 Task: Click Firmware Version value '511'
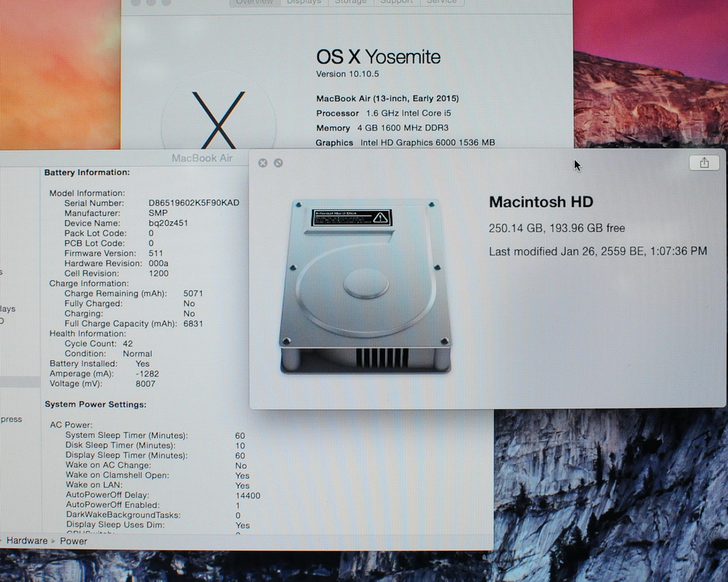[x=155, y=253]
